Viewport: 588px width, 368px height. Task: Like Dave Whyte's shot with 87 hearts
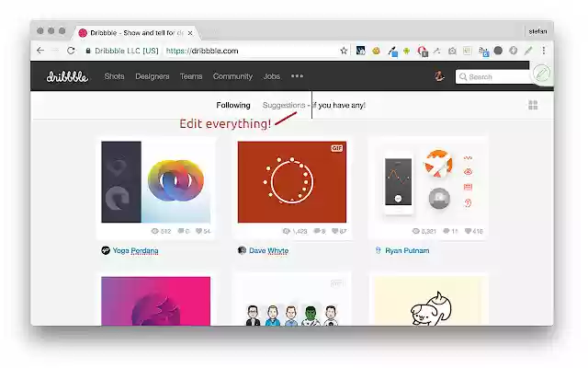point(339,231)
